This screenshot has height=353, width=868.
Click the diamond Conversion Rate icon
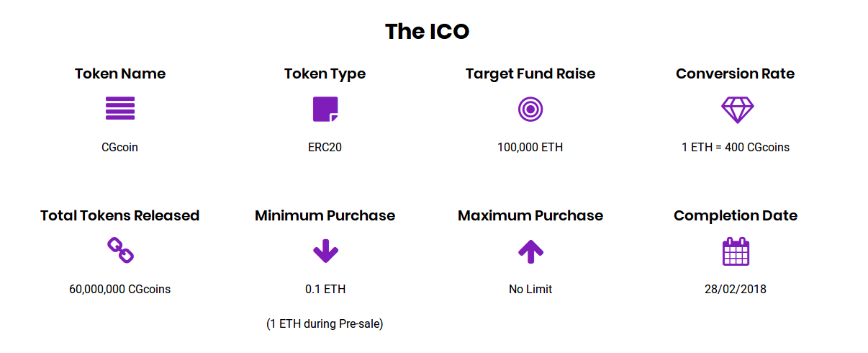(x=737, y=110)
